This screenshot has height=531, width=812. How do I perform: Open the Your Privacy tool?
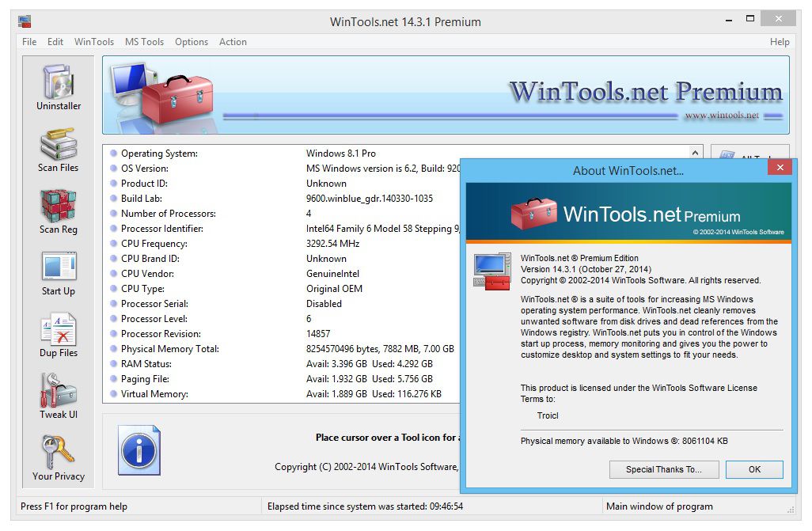point(59,457)
